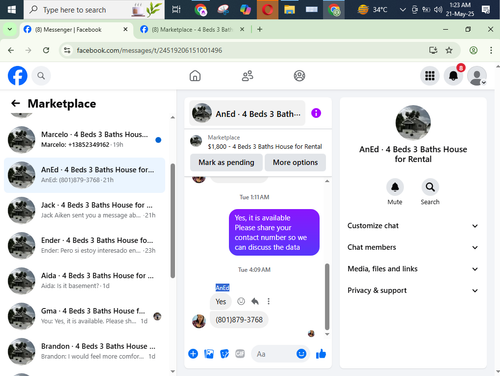Screen dimensions: 500x376
Task: Switch to Marketplace - 4 Beds 3 Bath tab
Action: (x=192, y=30)
